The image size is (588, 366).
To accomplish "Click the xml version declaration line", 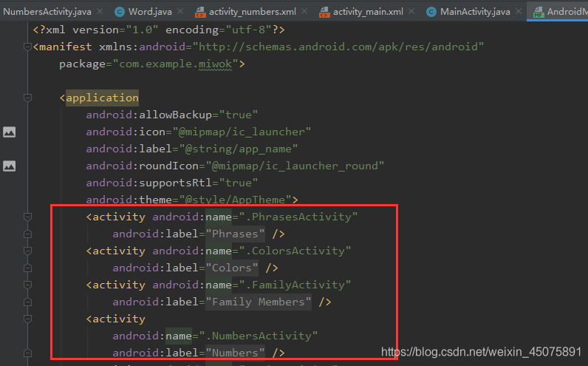I will pos(159,30).
